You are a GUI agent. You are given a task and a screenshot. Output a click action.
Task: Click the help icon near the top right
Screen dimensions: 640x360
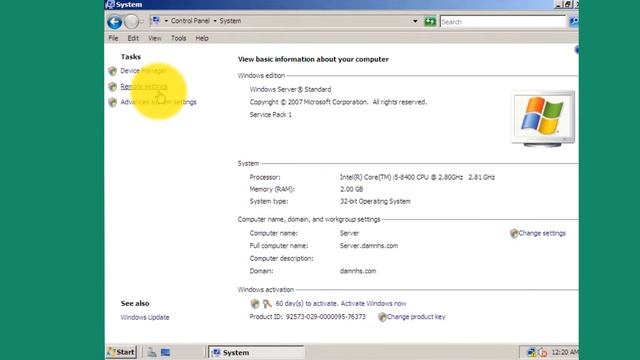[x=577, y=50]
